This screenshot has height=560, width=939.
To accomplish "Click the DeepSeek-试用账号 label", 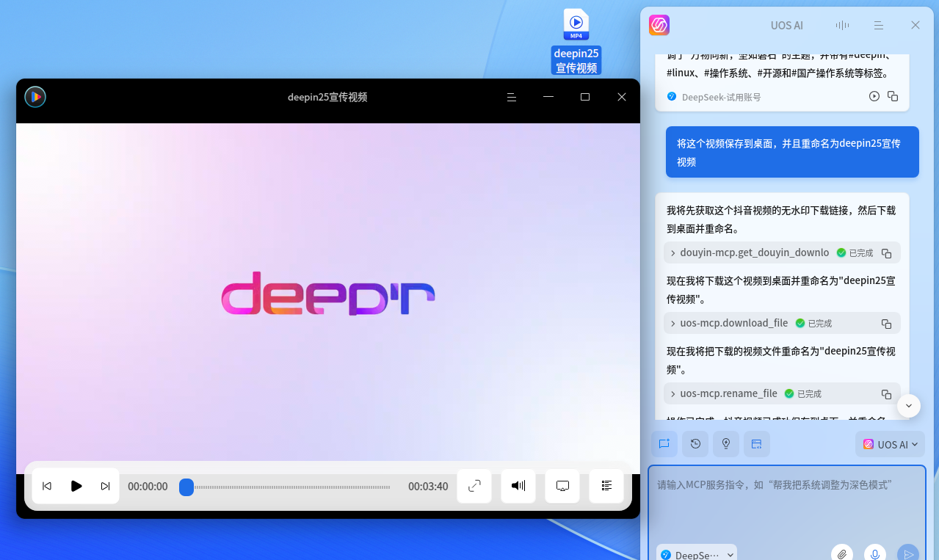I will coord(721,97).
